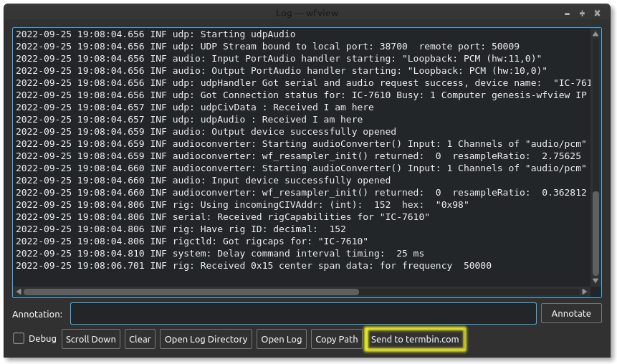This screenshot has height=364, width=617.
Task: Click 'Input device successfully opened' line
Action: click(x=203, y=181)
